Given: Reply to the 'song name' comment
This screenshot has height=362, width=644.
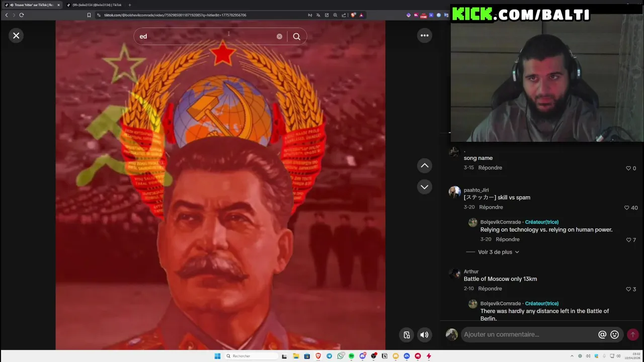Looking at the screenshot, I should (490, 167).
